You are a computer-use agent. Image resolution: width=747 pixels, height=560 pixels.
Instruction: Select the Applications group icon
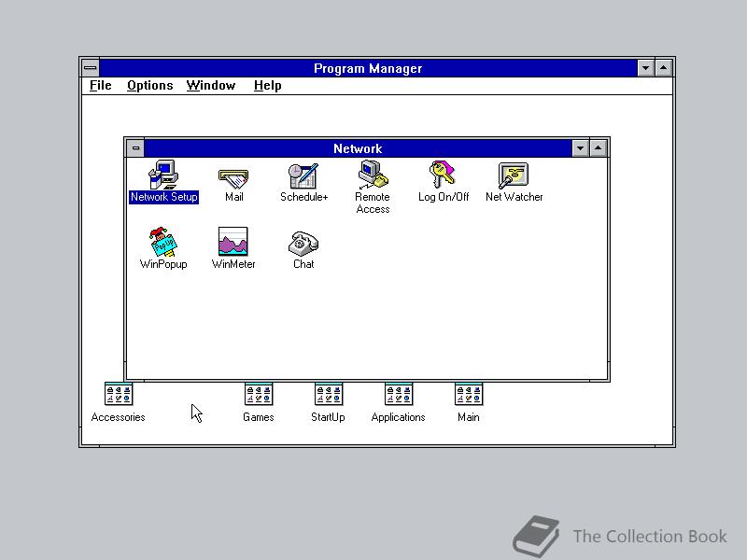click(x=399, y=394)
